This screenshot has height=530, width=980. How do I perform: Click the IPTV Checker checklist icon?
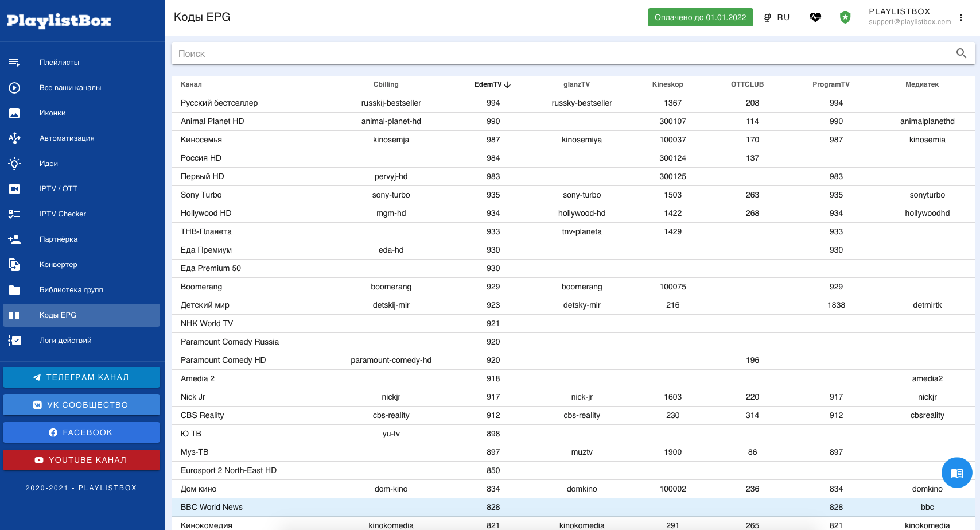pyautogui.click(x=14, y=214)
